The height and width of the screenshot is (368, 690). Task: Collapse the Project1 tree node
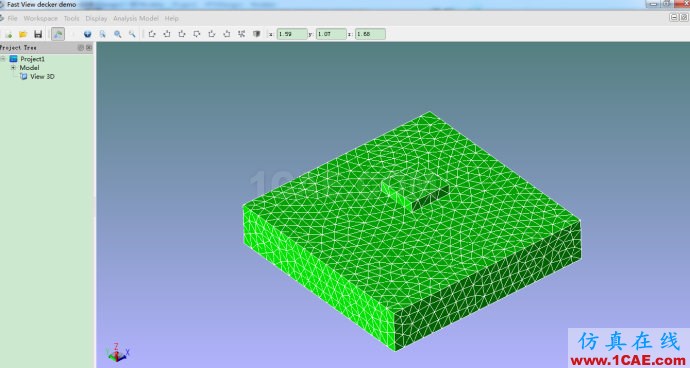(x=3, y=59)
